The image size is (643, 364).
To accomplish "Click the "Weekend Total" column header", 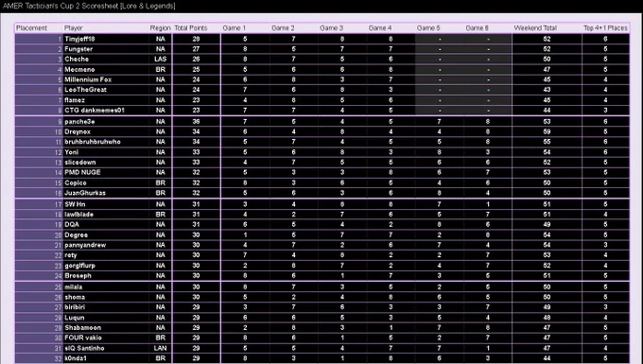I will point(535,28).
